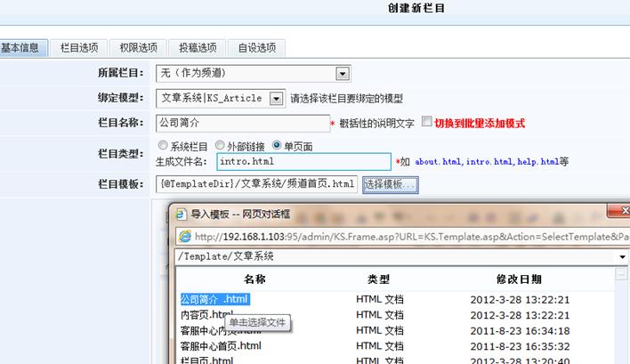Sort by the 类型 column header
The height and width of the screenshot is (364, 630).
point(378,279)
